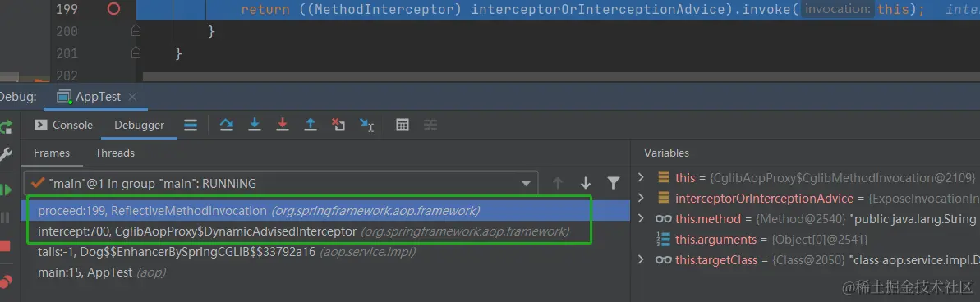Image resolution: width=980 pixels, height=302 pixels.
Task: Expand the interceptorOrInterceptionAdvice variable
Action: (641, 199)
